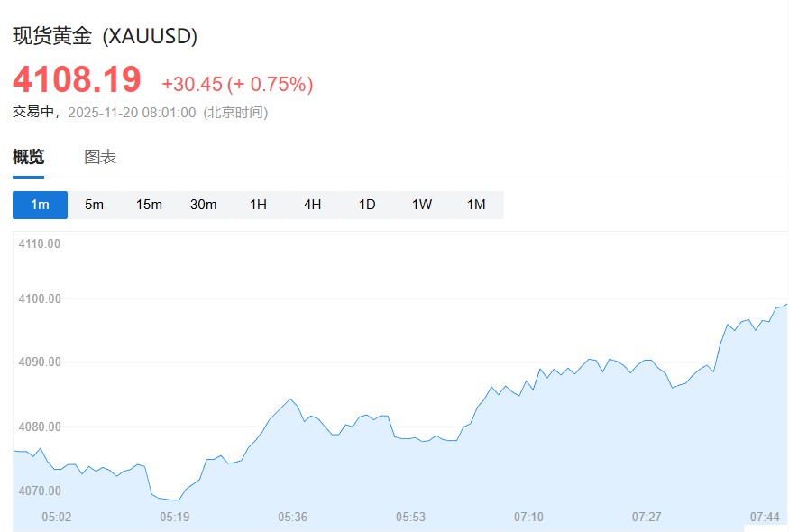Click the 4108.19 current price
The image size is (789, 532).
[x=77, y=79]
